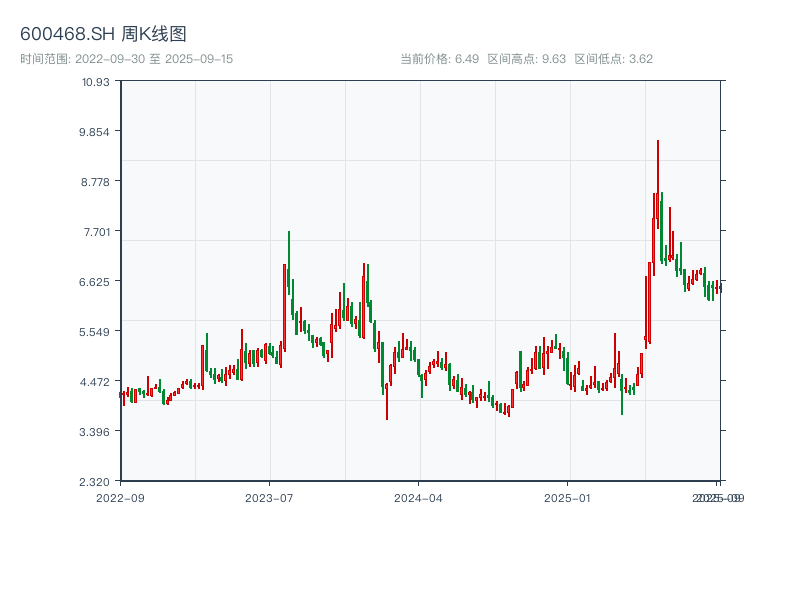The height and width of the screenshot is (600, 800).
Task: Click the 2024-04 x-axis label
Action: 418,498
